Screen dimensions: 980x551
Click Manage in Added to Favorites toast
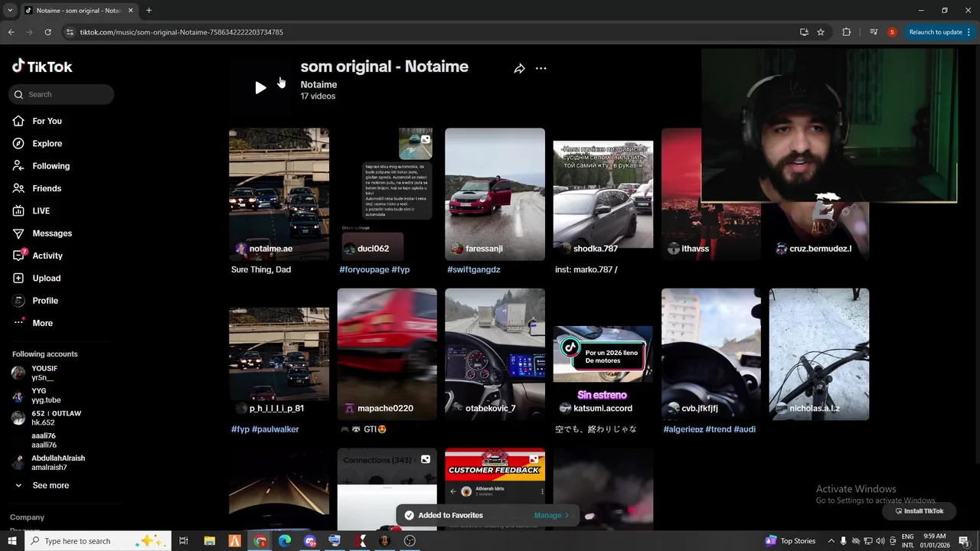551,515
